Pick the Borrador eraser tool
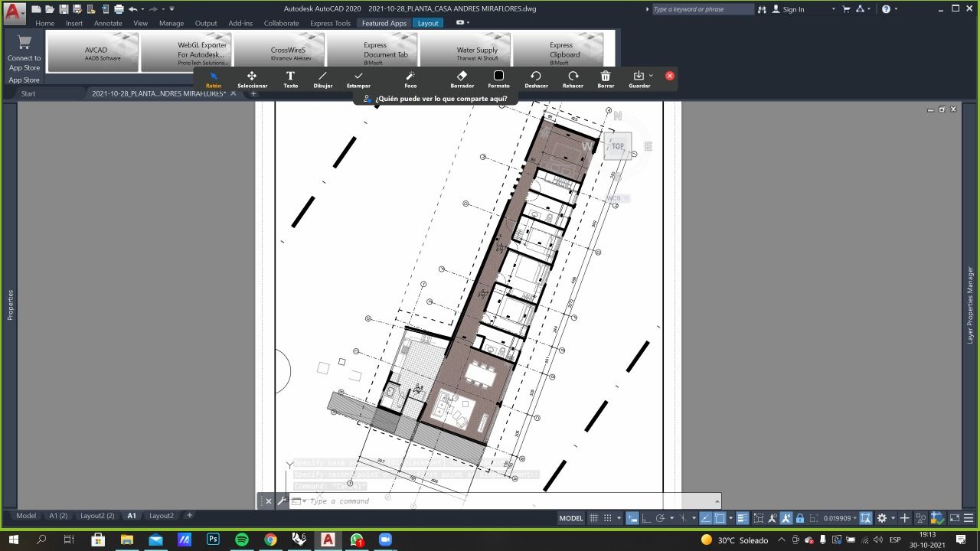 [x=462, y=77]
